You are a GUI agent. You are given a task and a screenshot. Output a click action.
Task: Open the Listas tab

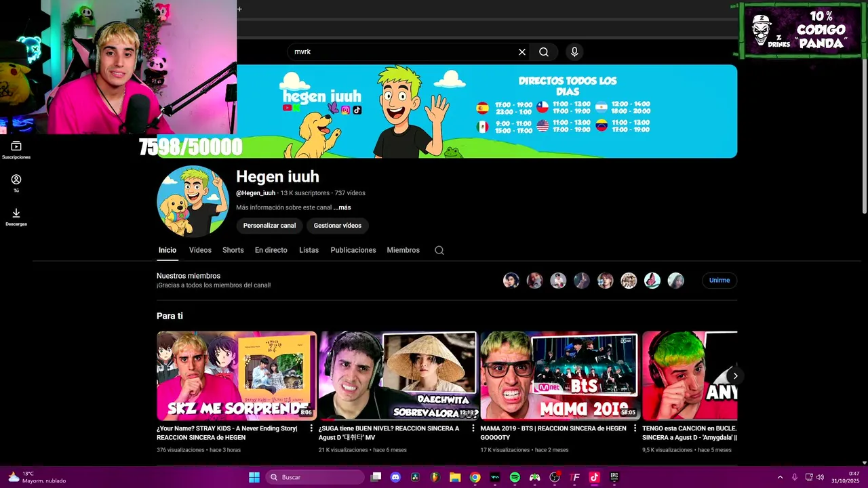309,250
